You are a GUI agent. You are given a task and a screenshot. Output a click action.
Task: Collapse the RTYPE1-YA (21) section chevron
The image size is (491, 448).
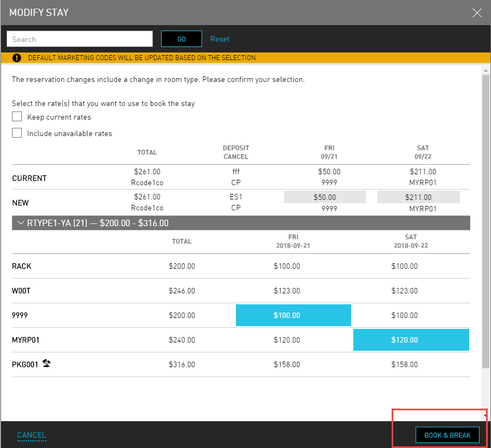[21, 223]
